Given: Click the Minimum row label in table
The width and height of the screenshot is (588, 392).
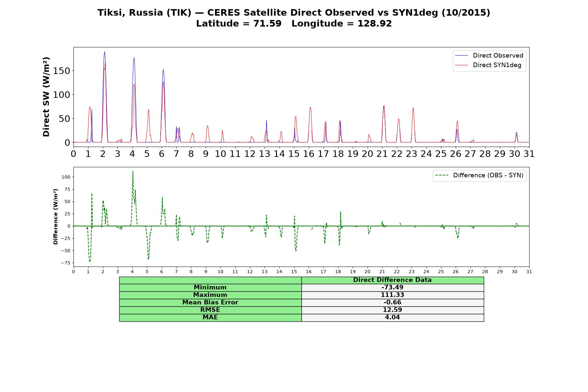Looking at the screenshot, I should [x=210, y=287].
